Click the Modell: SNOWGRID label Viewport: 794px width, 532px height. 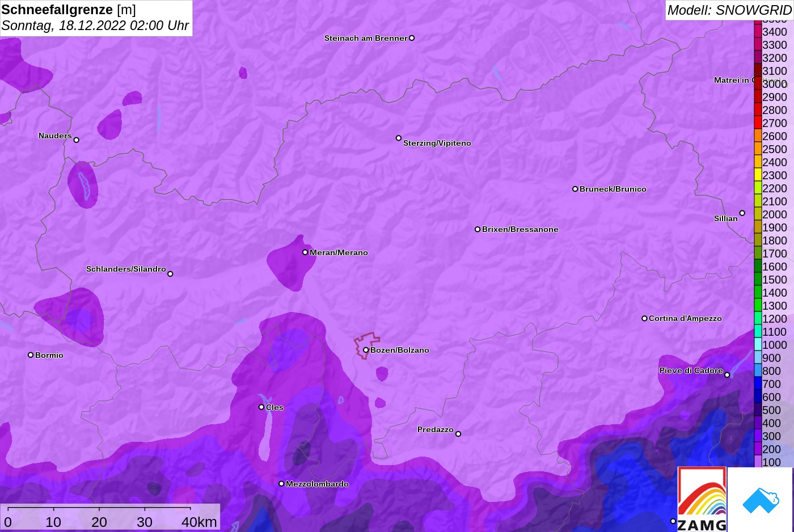pos(729,10)
